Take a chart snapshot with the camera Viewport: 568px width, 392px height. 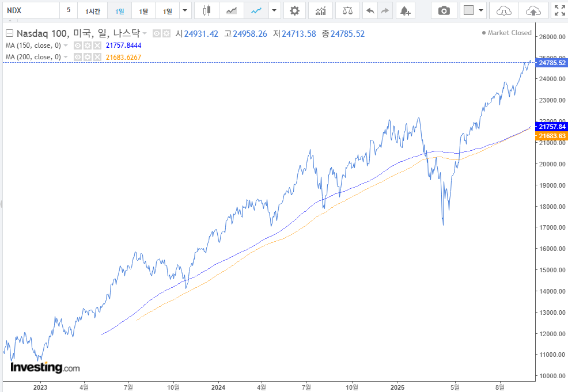444,10
